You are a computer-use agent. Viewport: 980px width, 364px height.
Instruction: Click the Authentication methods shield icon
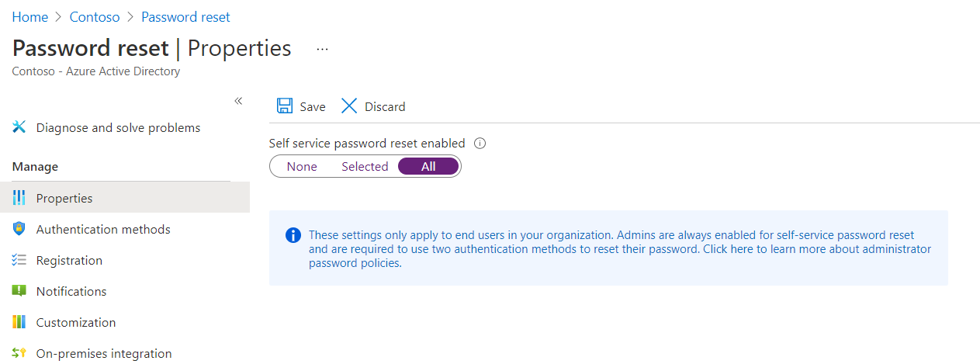(19, 229)
